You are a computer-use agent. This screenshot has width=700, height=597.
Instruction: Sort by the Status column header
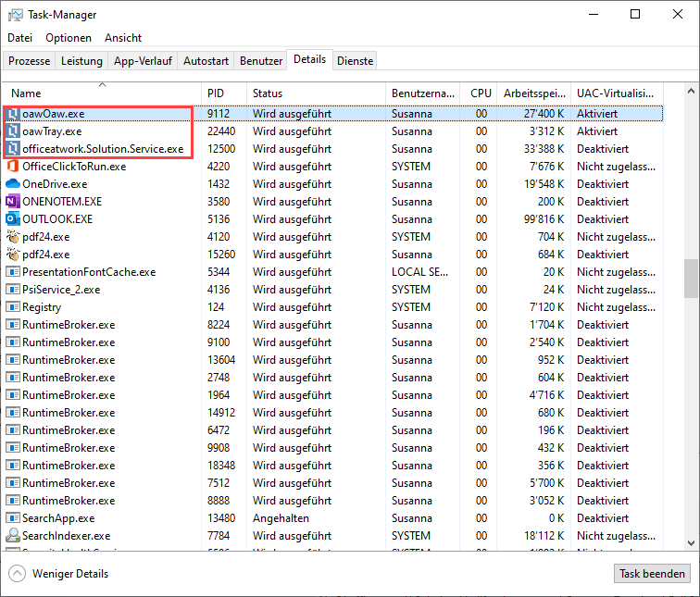[x=316, y=93]
